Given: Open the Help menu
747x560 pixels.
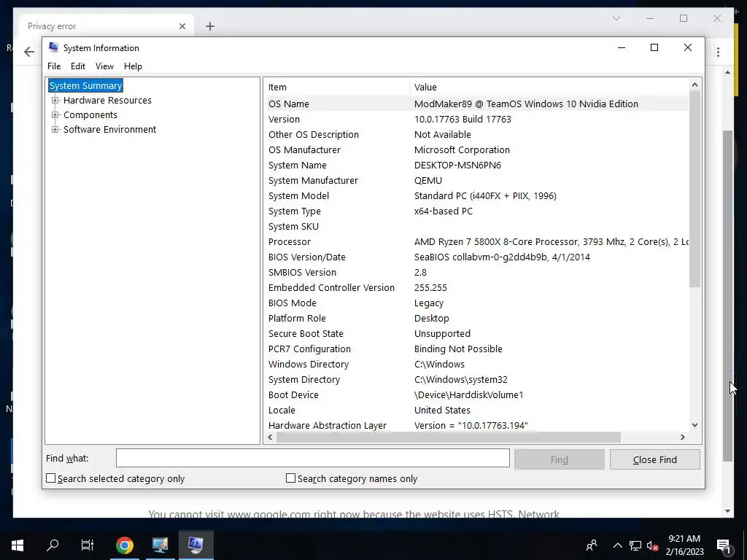Looking at the screenshot, I should [133, 66].
